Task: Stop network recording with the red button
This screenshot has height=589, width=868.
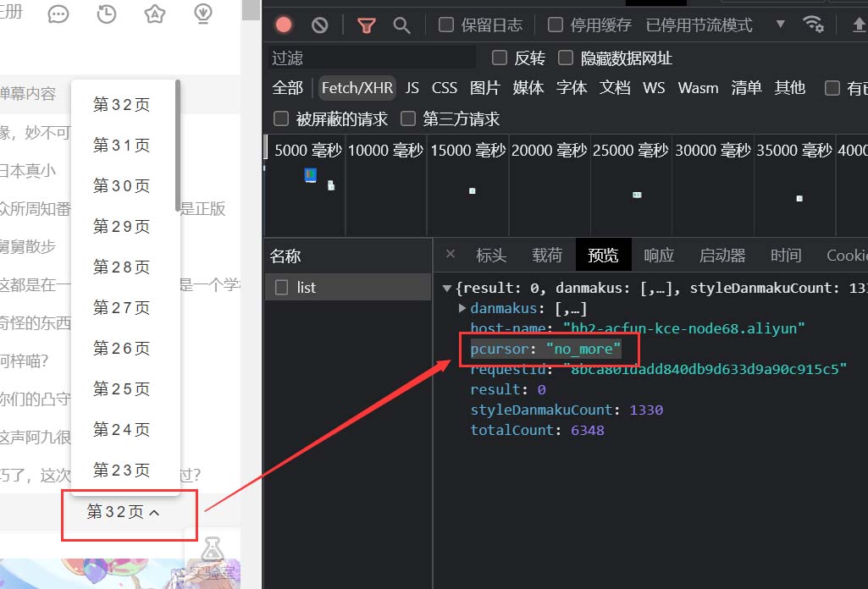Action: [x=284, y=25]
